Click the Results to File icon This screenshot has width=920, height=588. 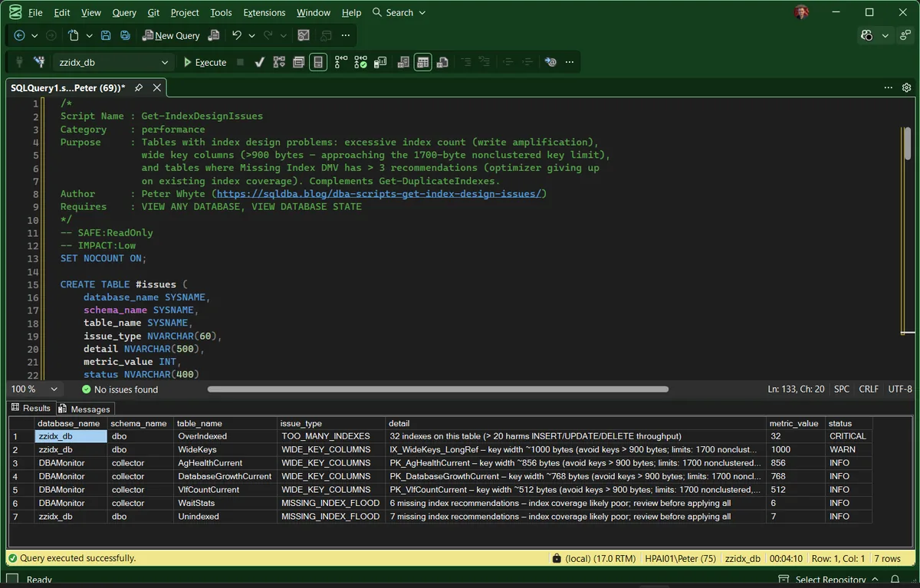coord(442,62)
